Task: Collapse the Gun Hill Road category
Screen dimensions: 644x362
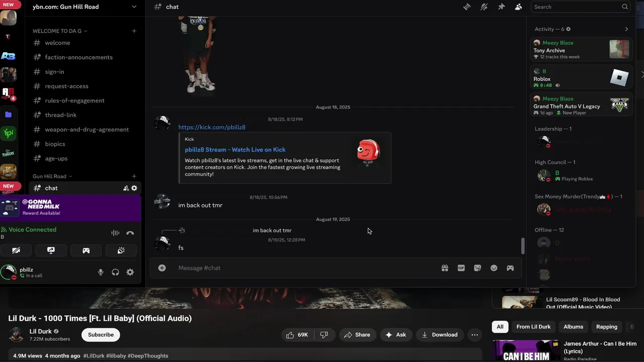Action: [52, 176]
